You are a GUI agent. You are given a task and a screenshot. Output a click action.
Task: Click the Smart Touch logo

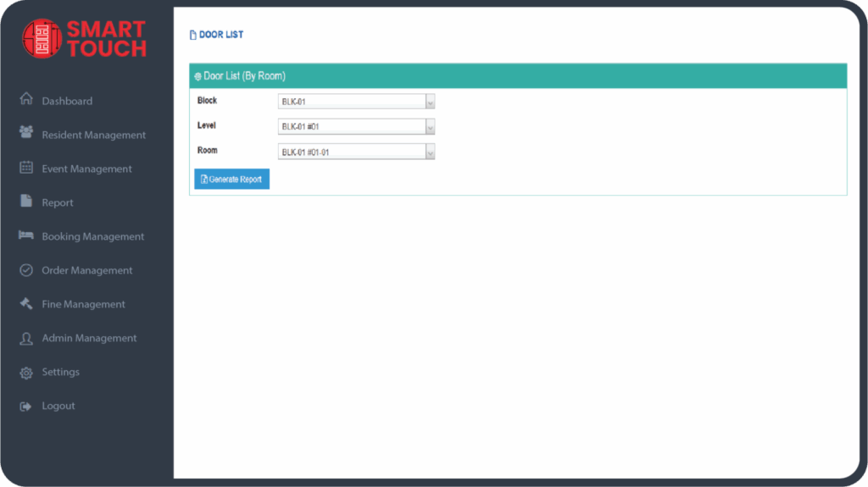pos(85,39)
